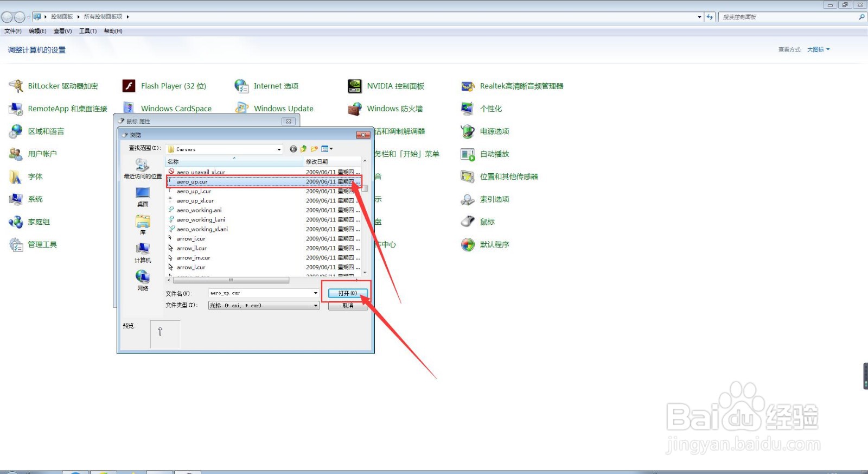Go up one folder level in Browse dialog
Image resolution: width=868 pixels, height=474 pixels.
click(304, 149)
